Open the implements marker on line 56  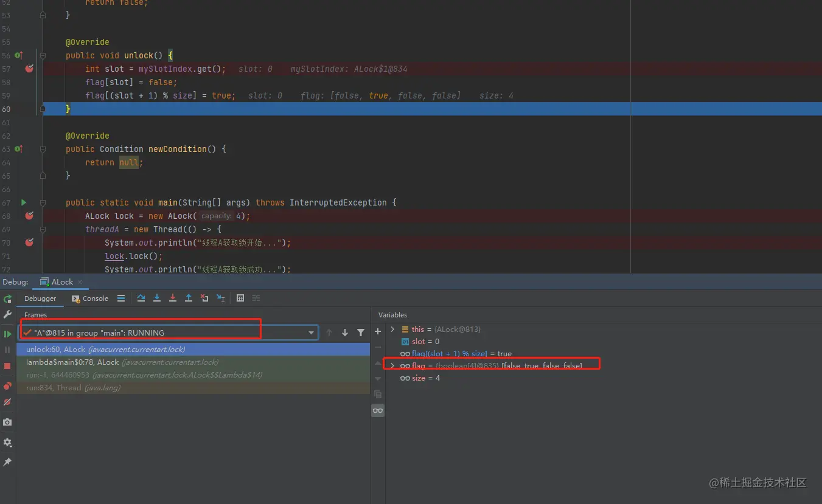coord(18,55)
